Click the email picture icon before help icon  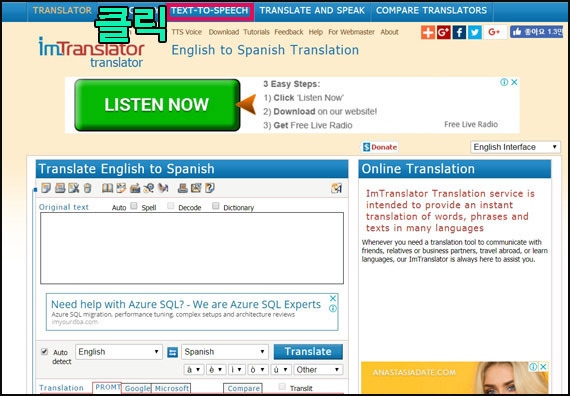tap(196, 188)
